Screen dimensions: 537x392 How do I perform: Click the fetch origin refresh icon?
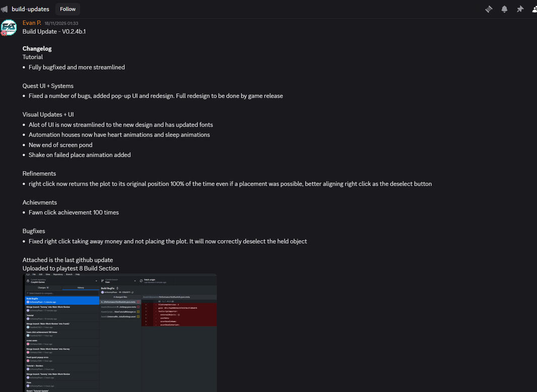(141, 280)
